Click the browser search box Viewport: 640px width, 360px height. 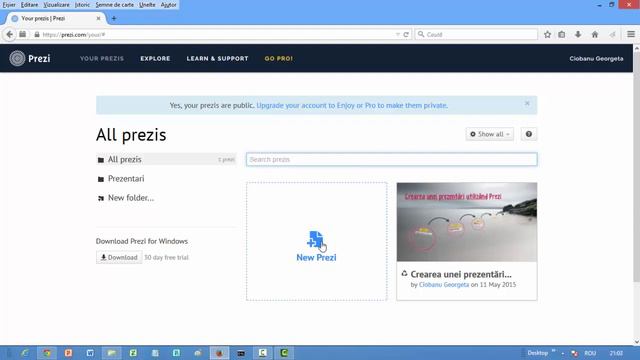click(x=476, y=35)
